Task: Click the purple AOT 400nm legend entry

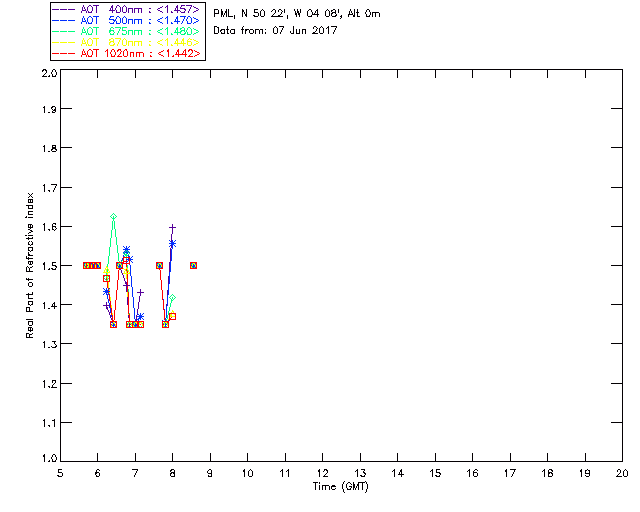Action: [x=126, y=9]
